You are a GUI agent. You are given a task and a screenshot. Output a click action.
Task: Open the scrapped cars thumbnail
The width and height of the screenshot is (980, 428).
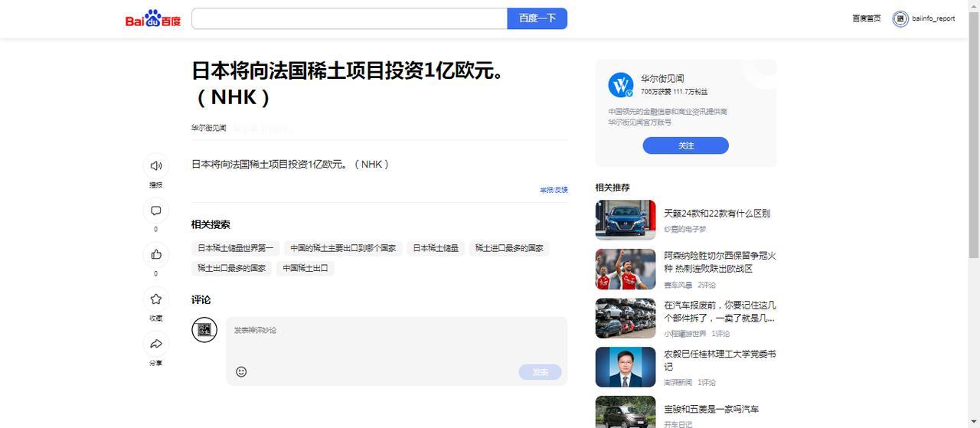pyautogui.click(x=626, y=318)
